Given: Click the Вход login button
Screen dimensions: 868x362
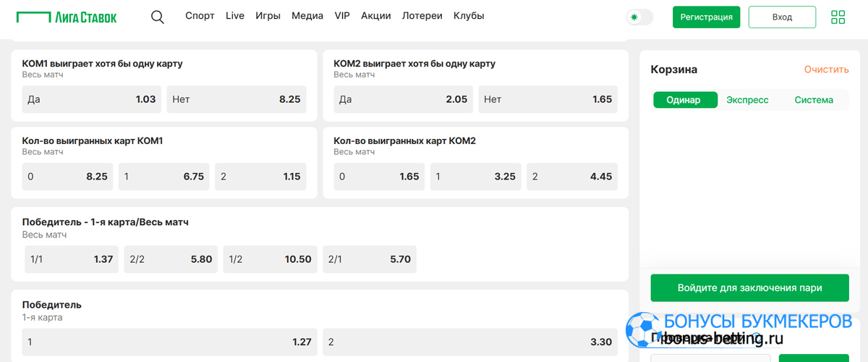Looking at the screenshot, I should (782, 17).
